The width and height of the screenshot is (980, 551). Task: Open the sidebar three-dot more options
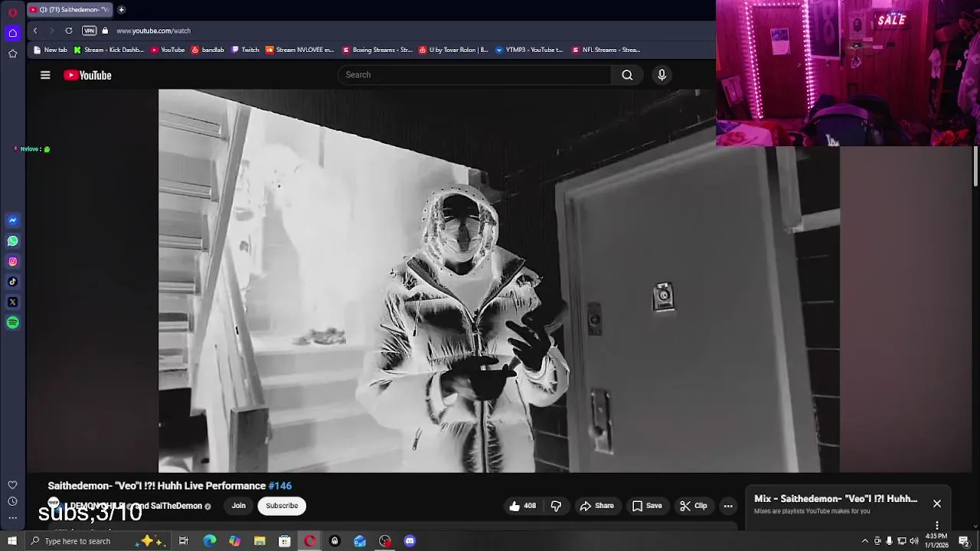12,518
